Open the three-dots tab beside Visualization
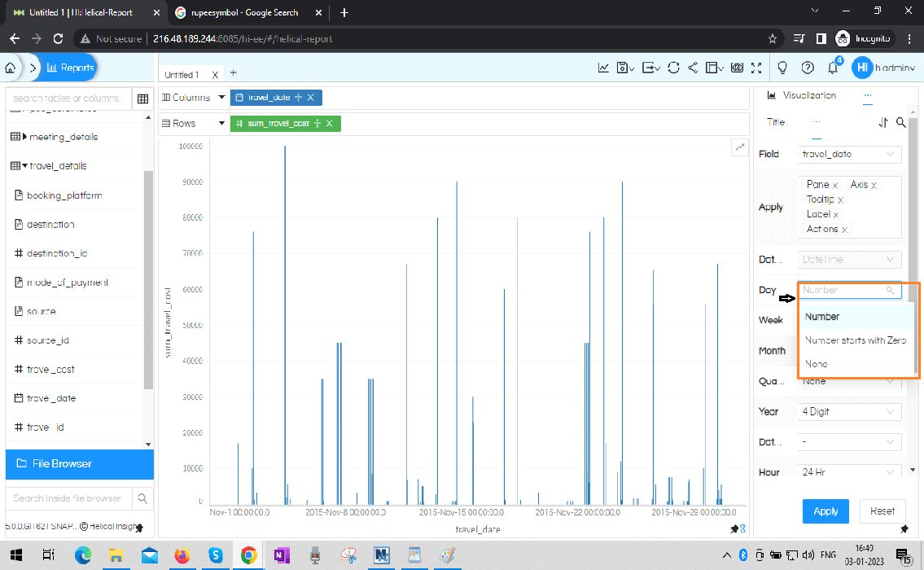Screen dimensions: 924x570 tap(868, 95)
